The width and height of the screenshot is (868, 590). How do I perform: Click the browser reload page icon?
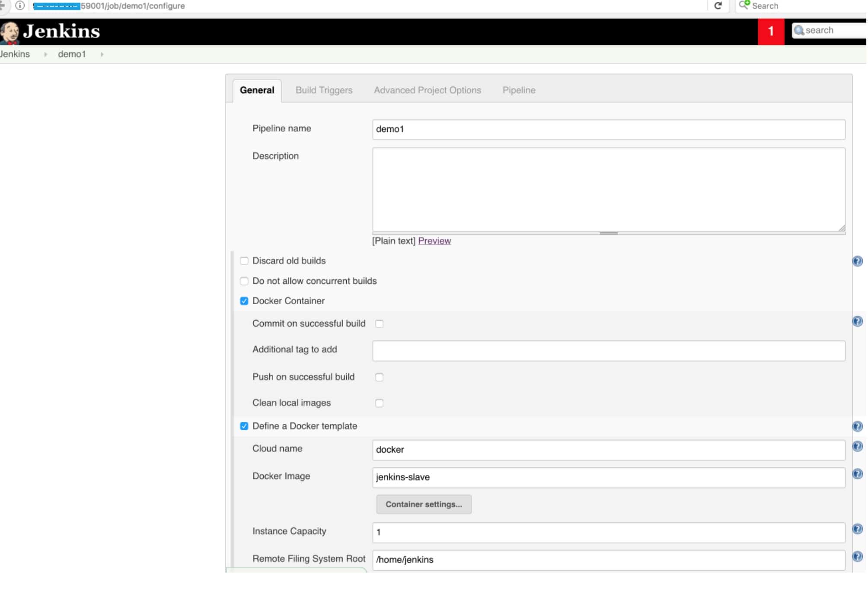[x=718, y=6]
